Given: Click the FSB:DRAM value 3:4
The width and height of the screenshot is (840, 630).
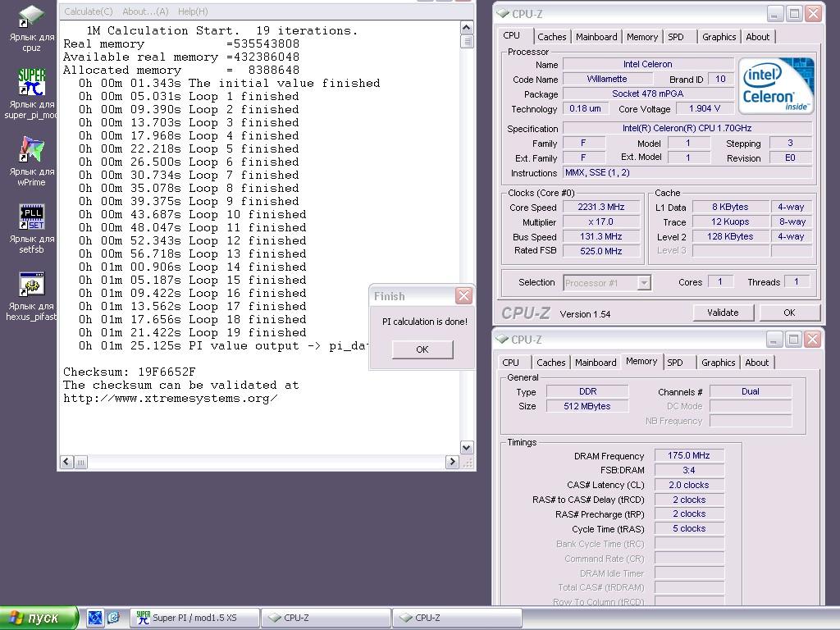Looking at the screenshot, I should (x=689, y=470).
